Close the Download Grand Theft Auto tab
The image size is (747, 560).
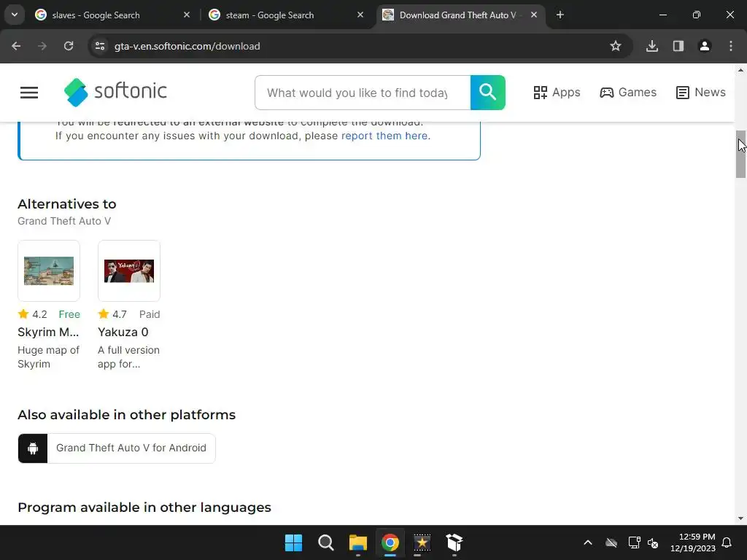click(x=534, y=15)
